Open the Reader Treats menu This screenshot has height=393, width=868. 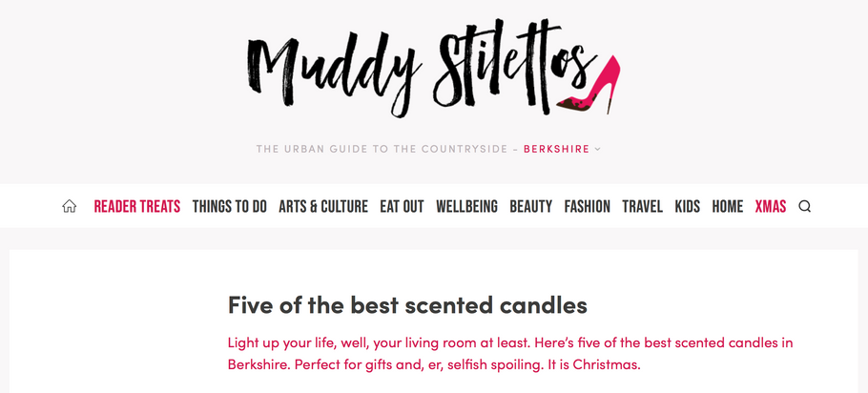pyautogui.click(x=136, y=206)
